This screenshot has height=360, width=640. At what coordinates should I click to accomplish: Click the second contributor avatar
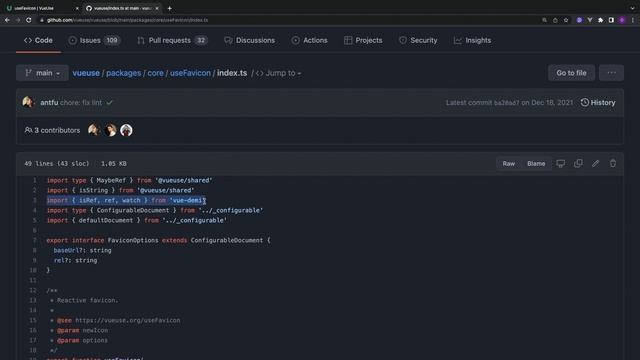pyautogui.click(x=110, y=130)
